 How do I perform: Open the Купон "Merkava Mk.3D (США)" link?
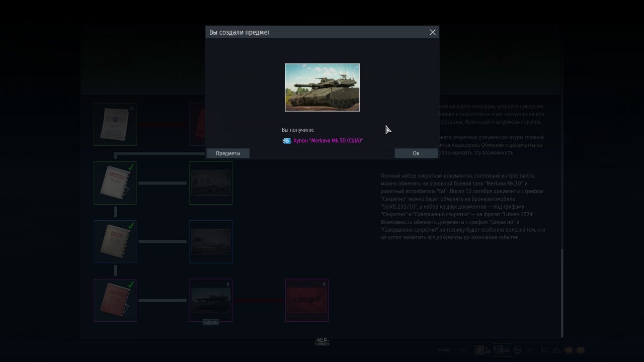pyautogui.click(x=328, y=141)
